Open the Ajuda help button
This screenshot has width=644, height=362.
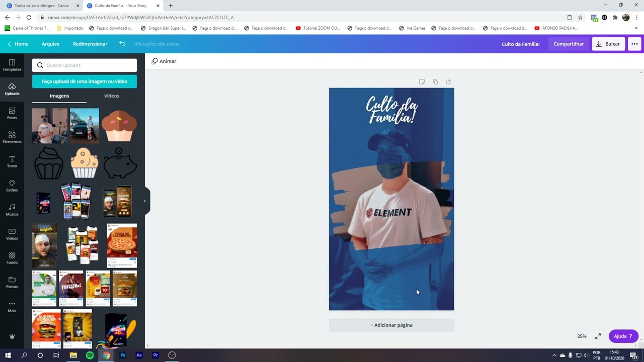click(623, 336)
